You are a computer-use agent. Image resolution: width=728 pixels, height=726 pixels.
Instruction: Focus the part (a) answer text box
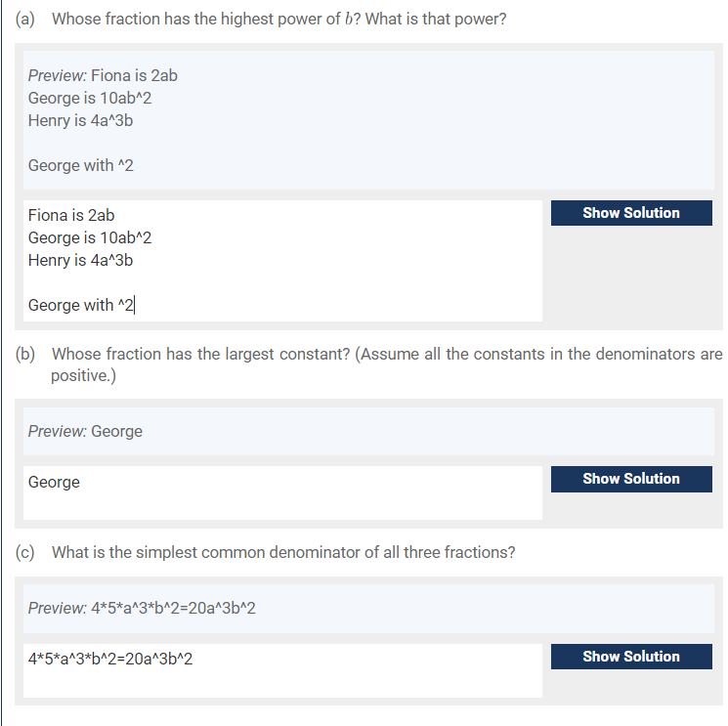click(x=282, y=261)
